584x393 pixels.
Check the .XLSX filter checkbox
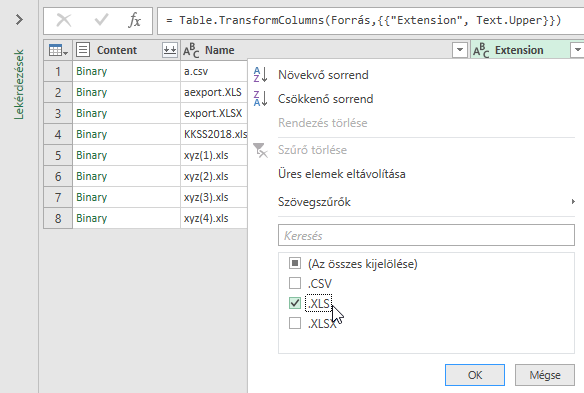pos(295,323)
